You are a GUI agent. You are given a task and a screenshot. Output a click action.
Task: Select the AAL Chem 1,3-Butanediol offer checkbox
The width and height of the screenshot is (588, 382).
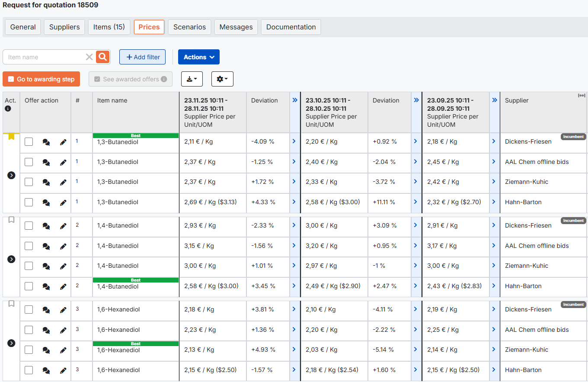click(x=29, y=162)
